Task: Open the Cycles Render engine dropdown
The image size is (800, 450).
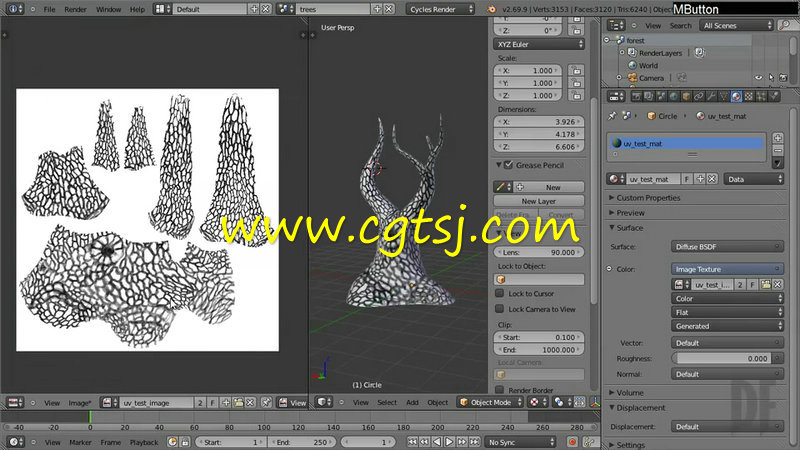Action: [440, 9]
